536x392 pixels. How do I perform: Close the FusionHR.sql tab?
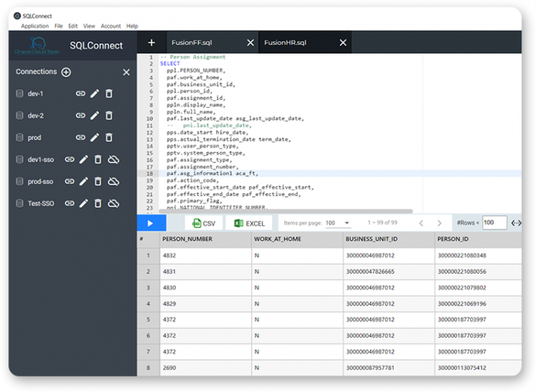click(343, 42)
